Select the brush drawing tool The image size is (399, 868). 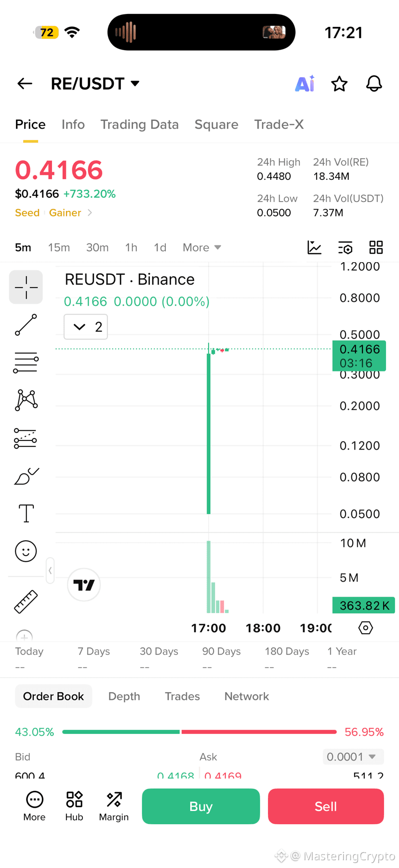(26, 476)
